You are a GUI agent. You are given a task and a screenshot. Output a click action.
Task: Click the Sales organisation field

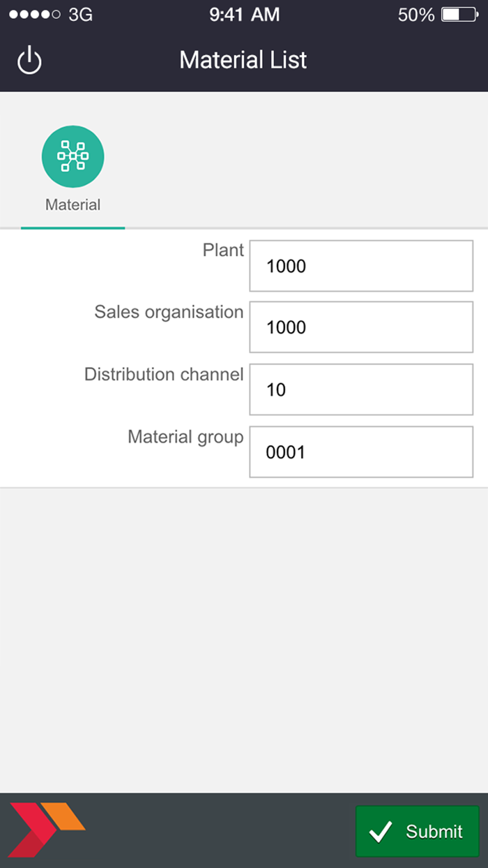click(360, 327)
